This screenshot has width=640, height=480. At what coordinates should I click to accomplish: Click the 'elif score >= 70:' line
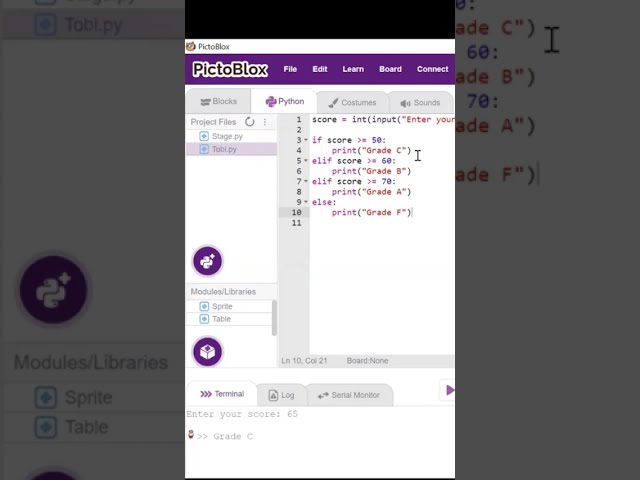point(354,181)
